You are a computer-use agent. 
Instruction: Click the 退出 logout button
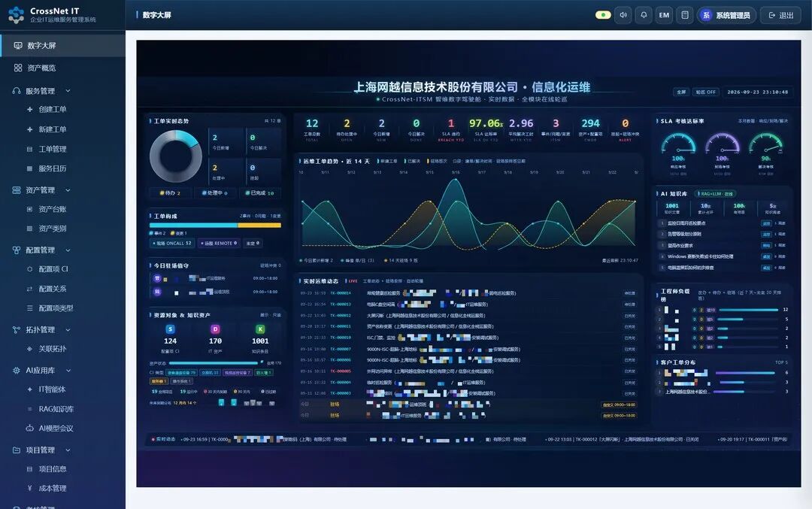click(x=781, y=15)
